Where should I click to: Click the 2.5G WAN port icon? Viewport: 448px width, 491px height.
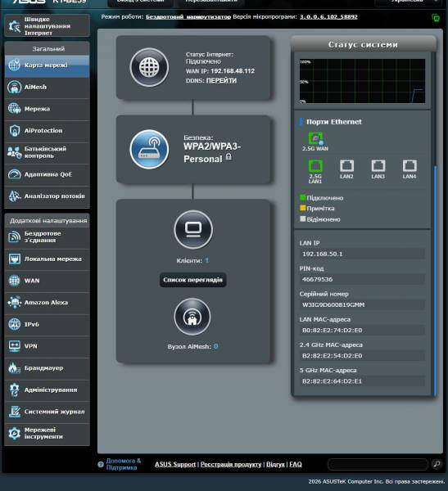(x=315, y=138)
